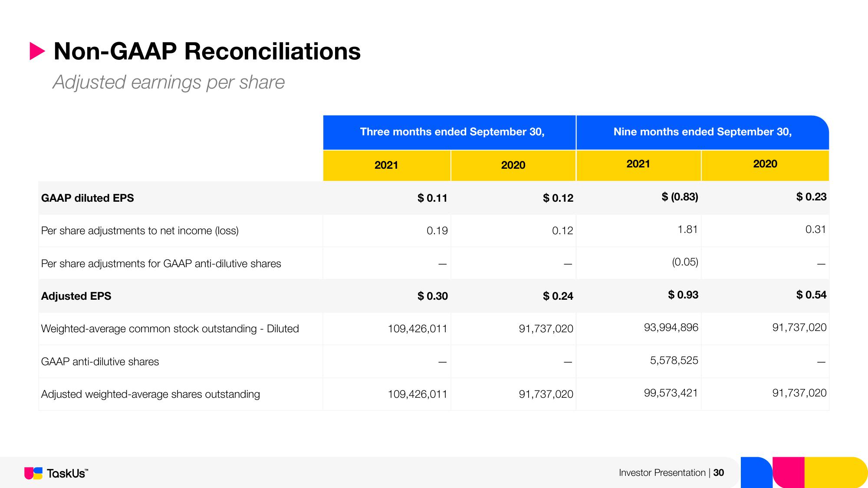
Task: Click the GAAP diluted EPS value $ 0.11
Action: [x=432, y=198]
